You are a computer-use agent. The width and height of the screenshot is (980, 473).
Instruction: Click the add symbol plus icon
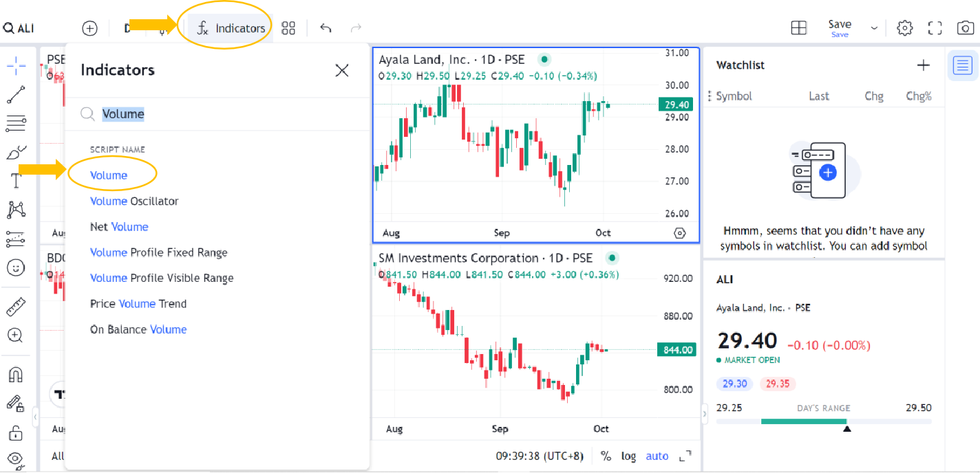point(89,28)
